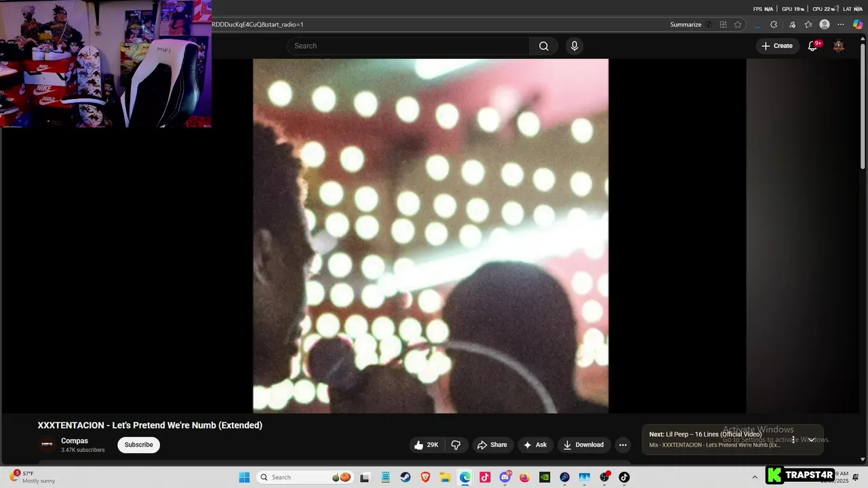Open Discord from the taskbar

[505, 477]
